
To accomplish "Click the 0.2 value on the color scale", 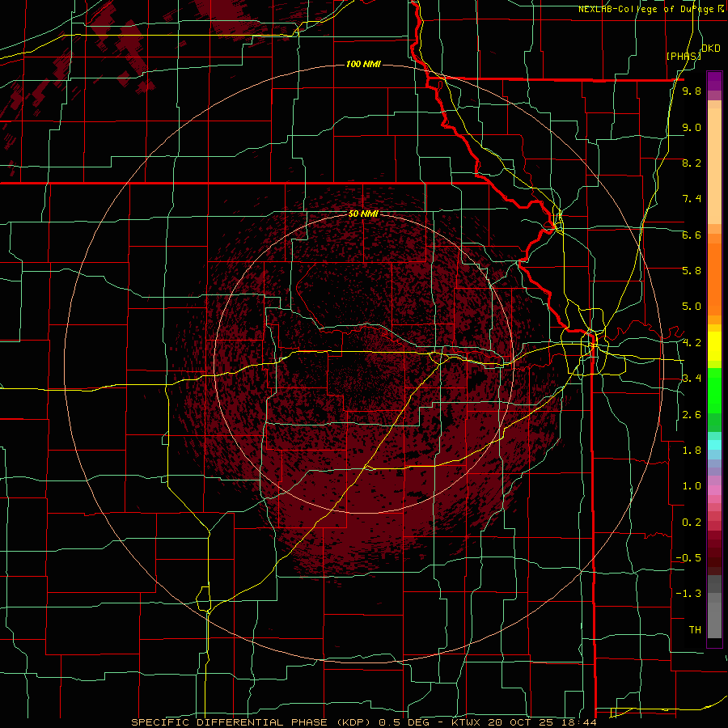I will (x=692, y=523).
